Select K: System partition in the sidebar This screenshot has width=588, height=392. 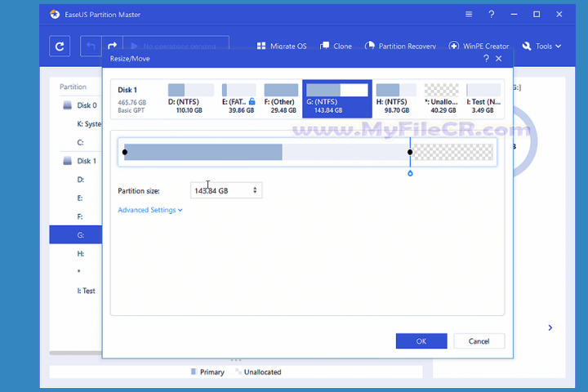88,124
